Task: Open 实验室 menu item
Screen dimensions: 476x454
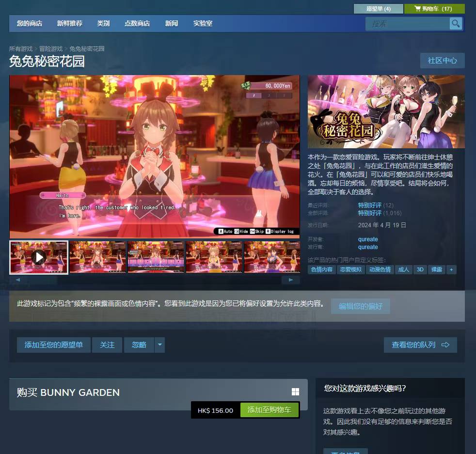Action: click(x=203, y=23)
